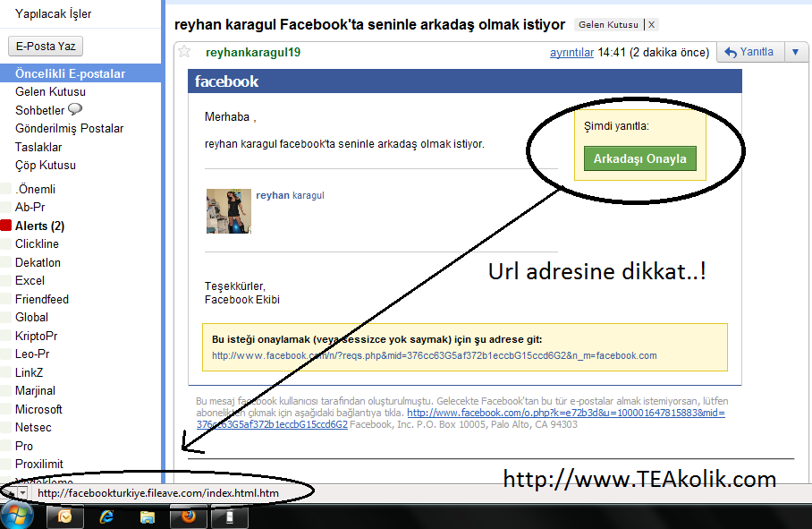Select the Dekatlon label
This screenshot has height=529, width=812.
click(38, 262)
